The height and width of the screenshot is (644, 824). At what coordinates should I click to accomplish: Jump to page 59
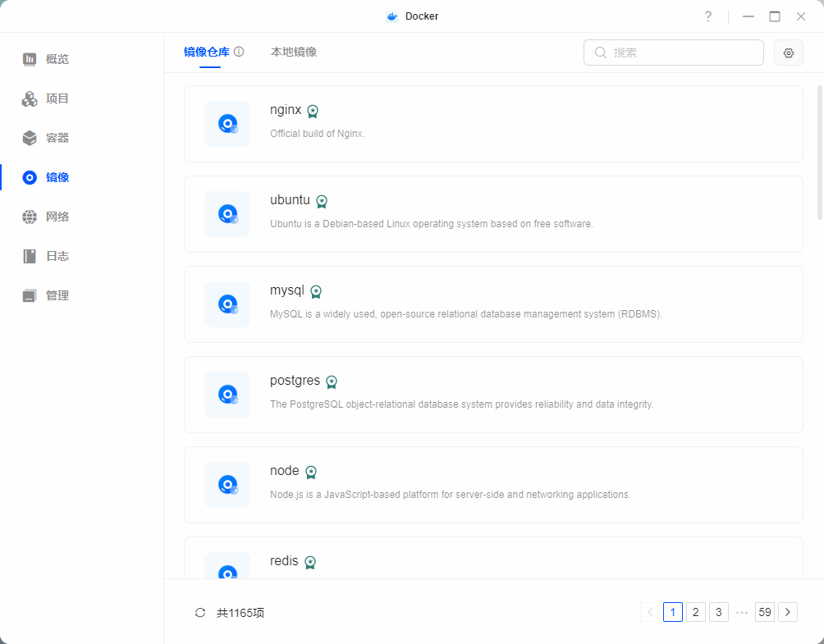point(765,612)
